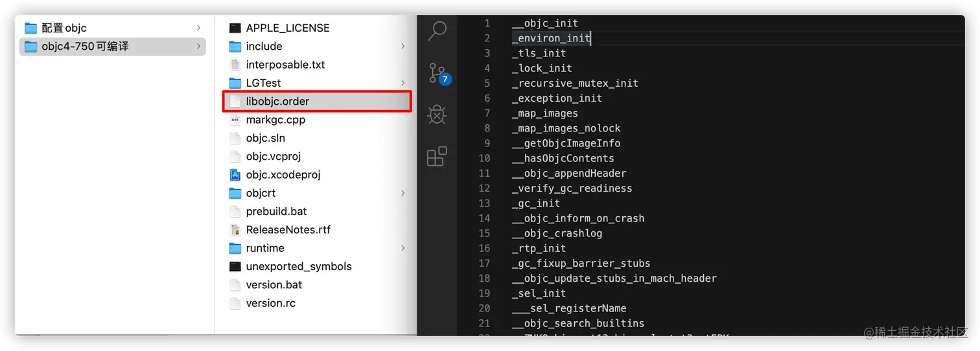Open the Run and Debug view
Viewport: 980px width, 351px height.
pyautogui.click(x=437, y=115)
